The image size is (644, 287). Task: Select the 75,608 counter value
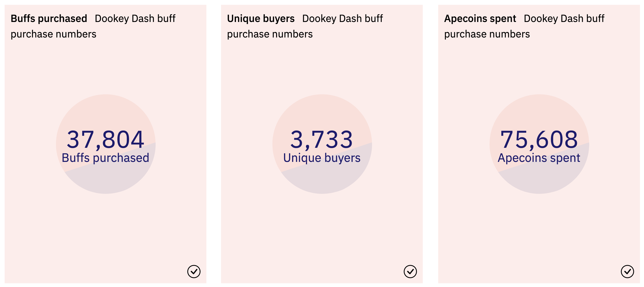pos(539,139)
